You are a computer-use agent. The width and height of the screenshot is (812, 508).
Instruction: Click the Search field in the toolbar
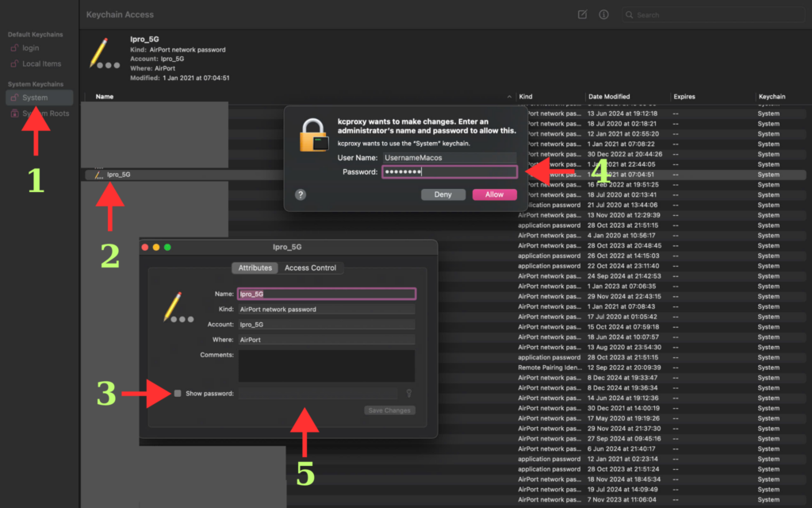click(714, 15)
